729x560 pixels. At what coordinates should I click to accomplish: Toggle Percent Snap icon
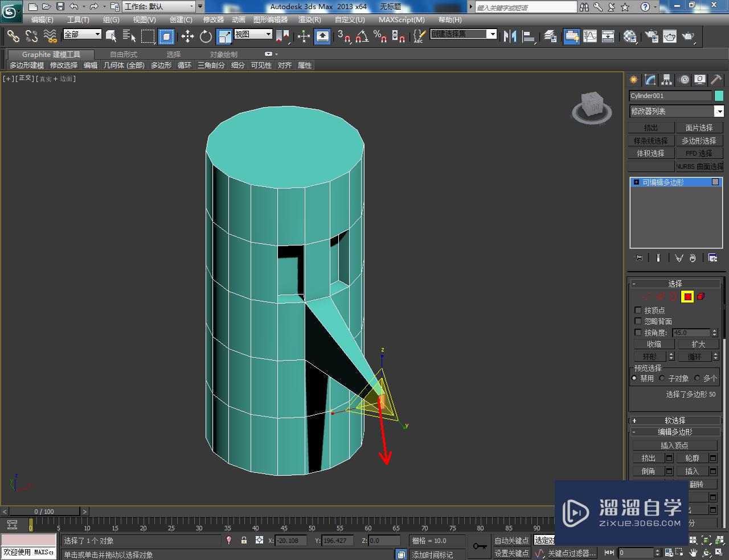(x=380, y=36)
